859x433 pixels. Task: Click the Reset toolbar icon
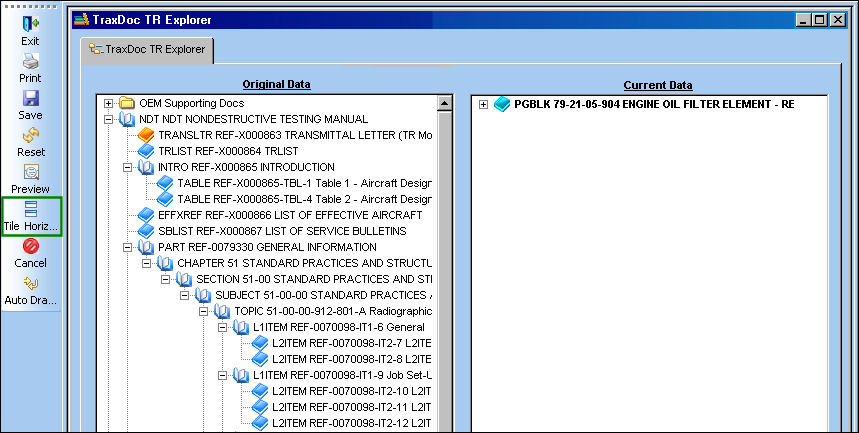tap(31, 135)
